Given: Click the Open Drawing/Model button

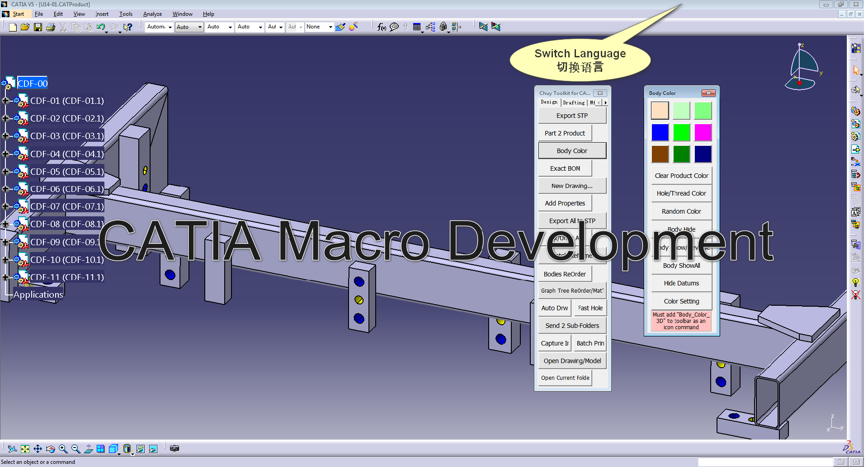Looking at the screenshot, I should (x=572, y=361).
